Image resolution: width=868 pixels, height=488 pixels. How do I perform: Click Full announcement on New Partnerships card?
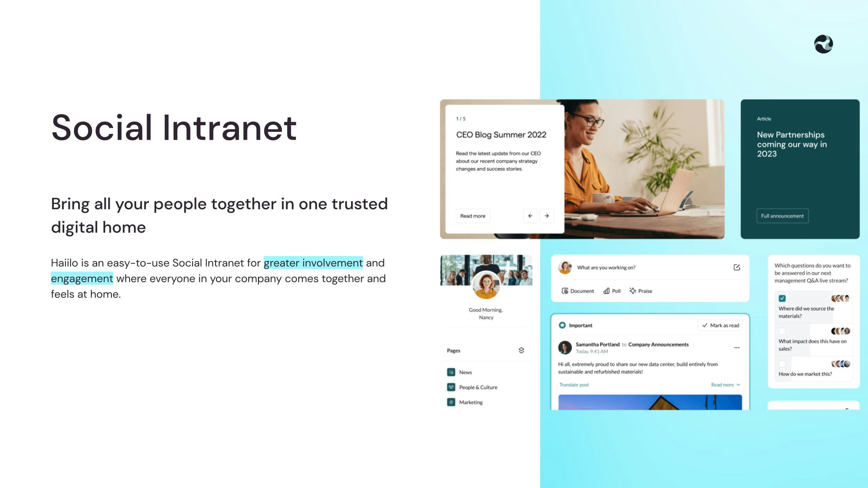tap(782, 216)
